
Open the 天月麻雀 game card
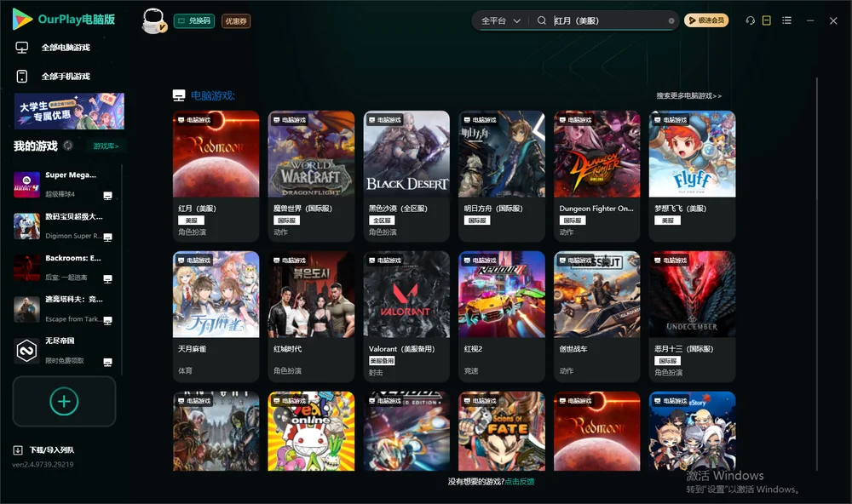(x=216, y=316)
